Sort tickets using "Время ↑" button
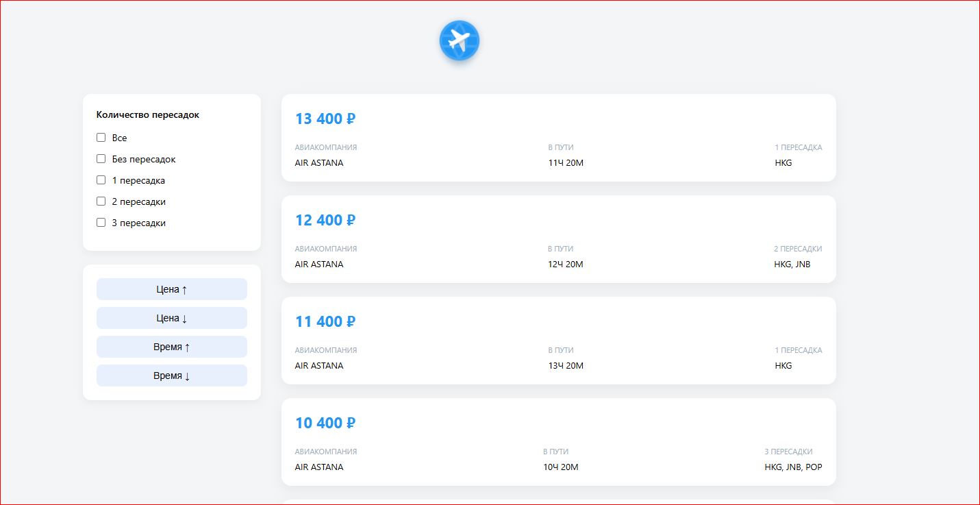The height and width of the screenshot is (505, 980). tap(171, 347)
